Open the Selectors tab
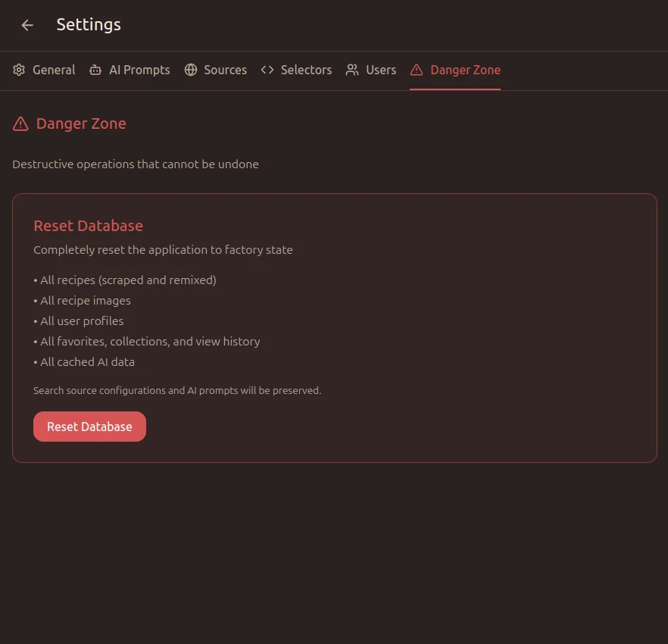The height and width of the screenshot is (644, 668). pyautogui.click(x=306, y=70)
